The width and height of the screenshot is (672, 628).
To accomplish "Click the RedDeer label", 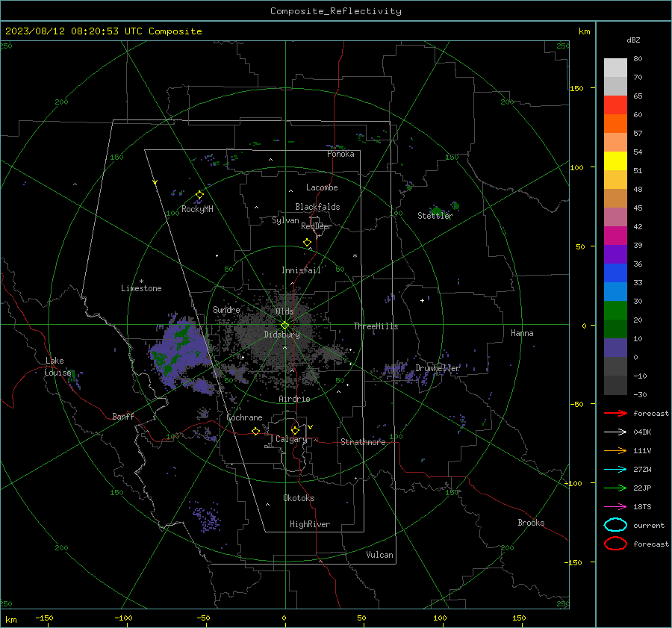I will (317, 226).
